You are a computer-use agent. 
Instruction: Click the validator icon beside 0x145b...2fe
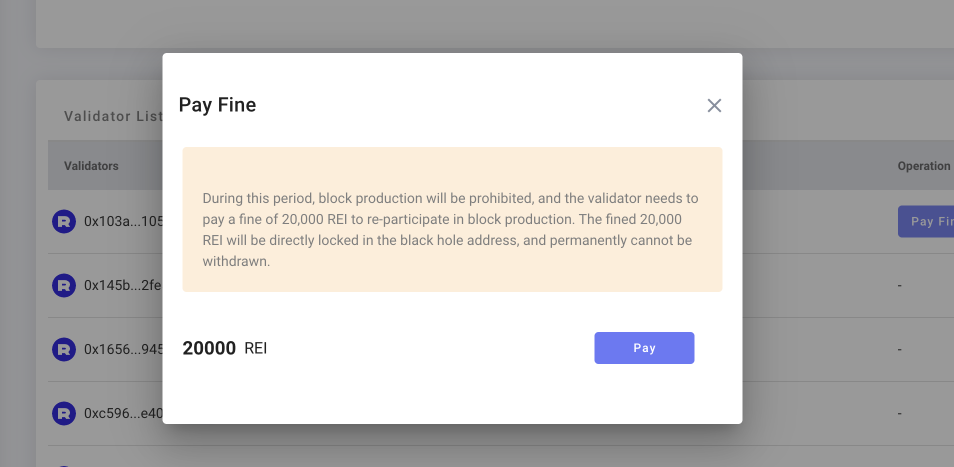pyautogui.click(x=64, y=286)
